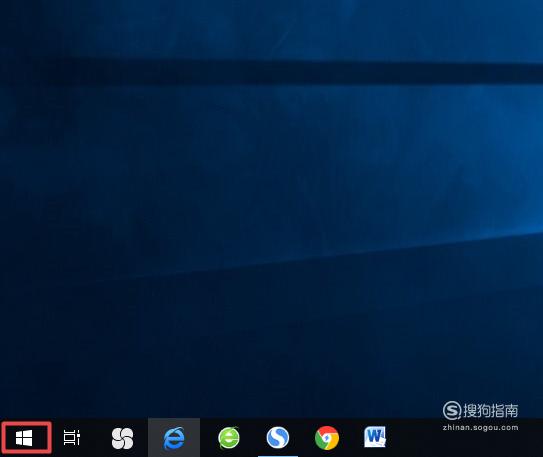Switch to the Sogou browser window

[278, 438]
